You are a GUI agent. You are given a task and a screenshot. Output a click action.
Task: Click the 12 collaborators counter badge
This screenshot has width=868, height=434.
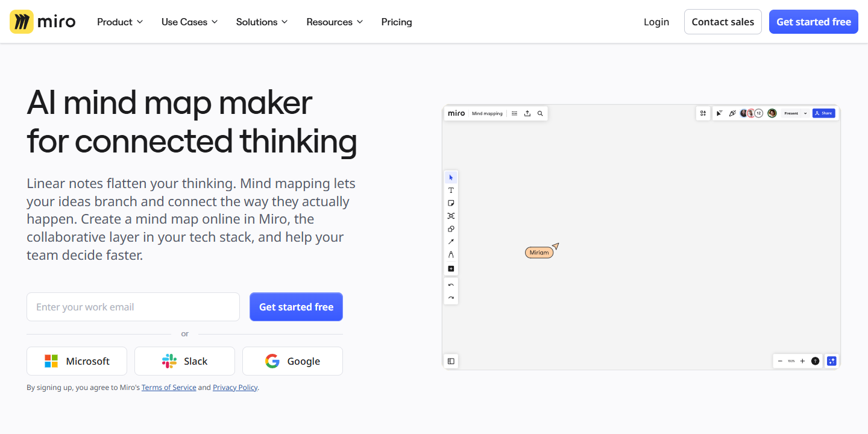click(759, 113)
